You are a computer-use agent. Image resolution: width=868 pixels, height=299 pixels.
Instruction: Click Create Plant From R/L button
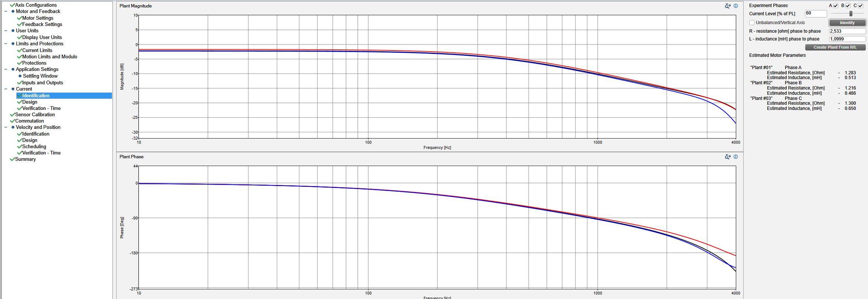pyautogui.click(x=835, y=48)
